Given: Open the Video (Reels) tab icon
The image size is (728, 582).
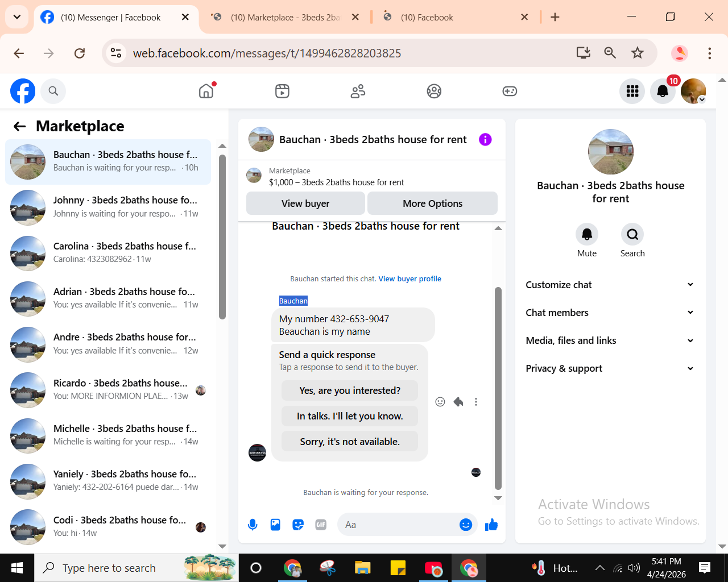Looking at the screenshot, I should pyautogui.click(x=282, y=91).
